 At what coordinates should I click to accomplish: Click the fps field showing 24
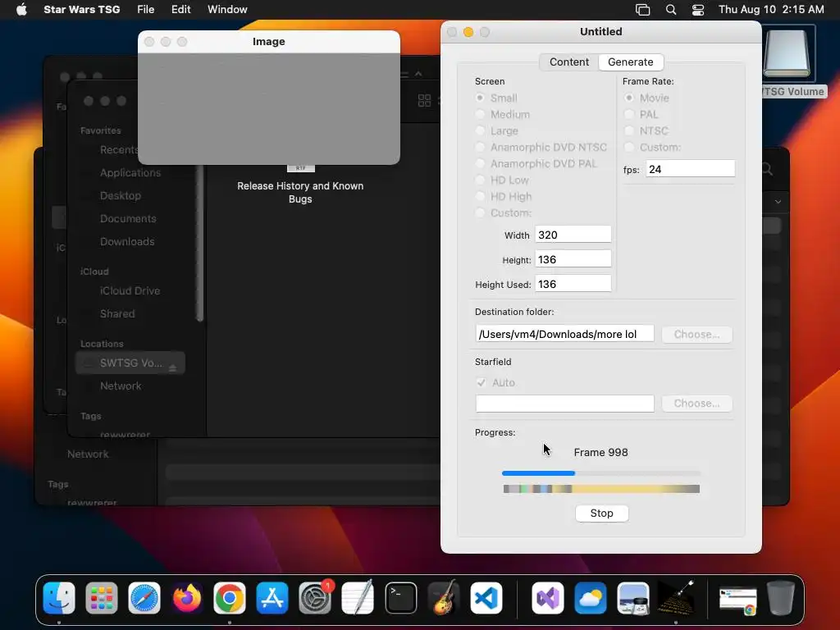[x=690, y=169]
